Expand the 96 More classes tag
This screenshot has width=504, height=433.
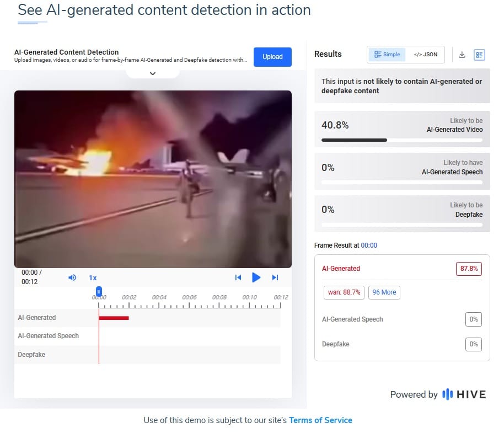point(384,292)
